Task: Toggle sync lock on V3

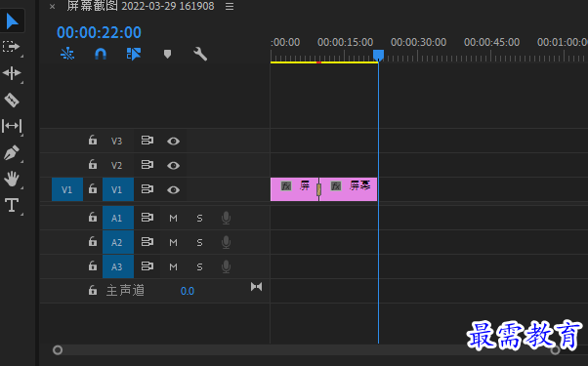Action: pos(147,141)
